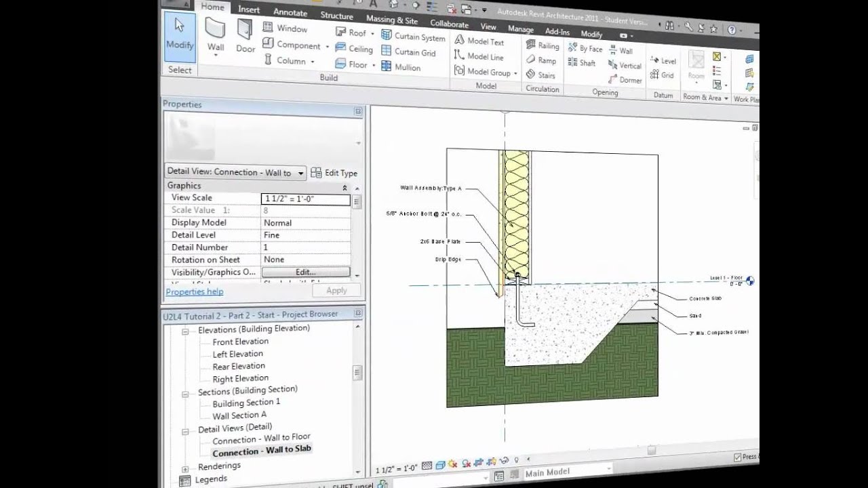Screen dimensions: 868x488
Task: Open Connection - Wall to Floor view
Action: click(x=261, y=439)
